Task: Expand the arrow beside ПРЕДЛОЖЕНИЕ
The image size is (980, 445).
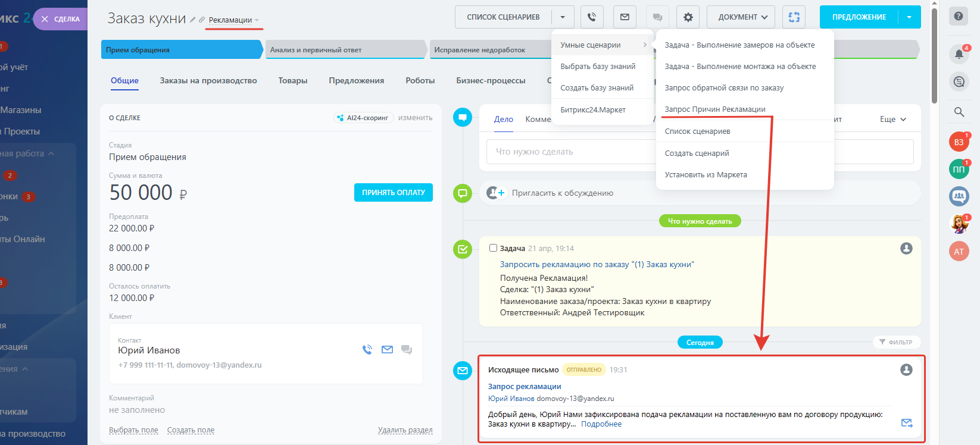Action: tap(910, 17)
